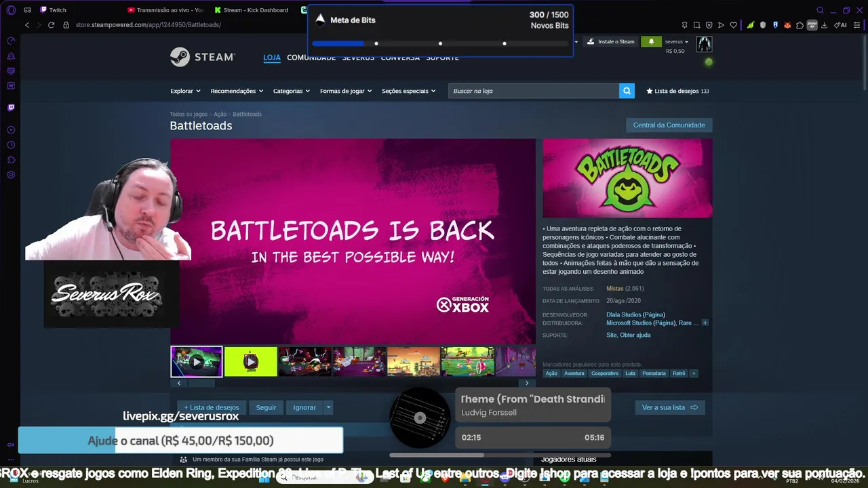
Task: Submit store search with magnifier button
Action: point(627,91)
